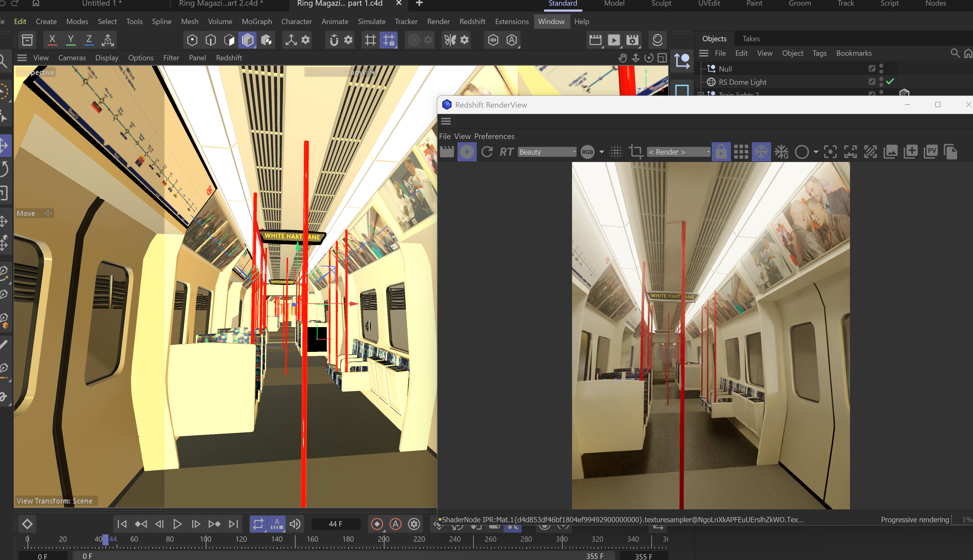Start IPR in Redshift RenderView
Image resolution: width=973 pixels, height=560 pixels.
(467, 152)
